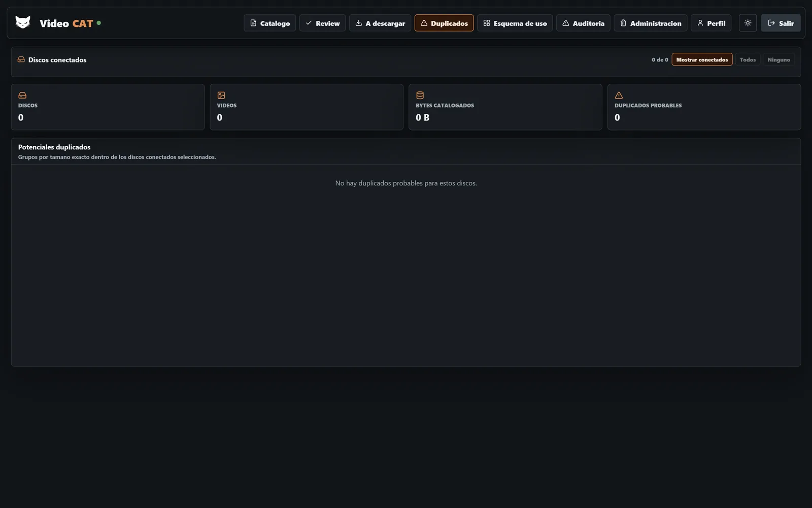This screenshot has height=508, width=812.
Task: Go to Esquema de uso page
Action: [x=515, y=23]
